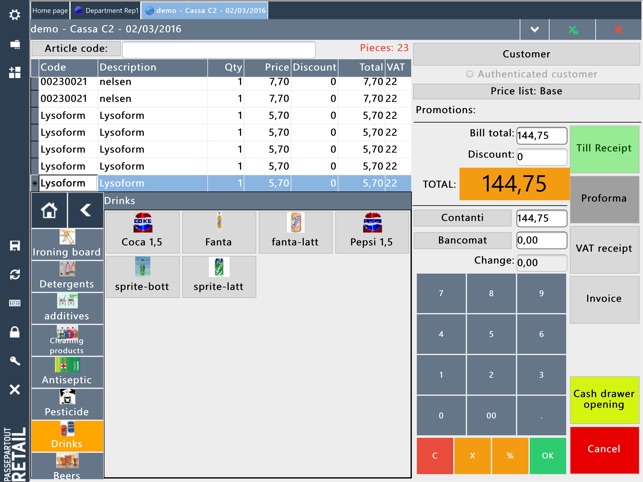Image resolution: width=643 pixels, height=482 pixels.
Task: Click the Customer button
Action: pyautogui.click(x=527, y=54)
